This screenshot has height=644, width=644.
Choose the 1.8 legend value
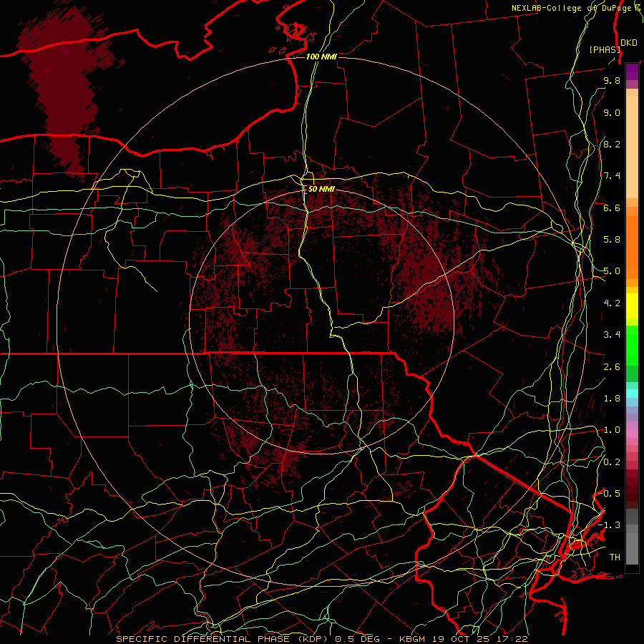pos(612,399)
